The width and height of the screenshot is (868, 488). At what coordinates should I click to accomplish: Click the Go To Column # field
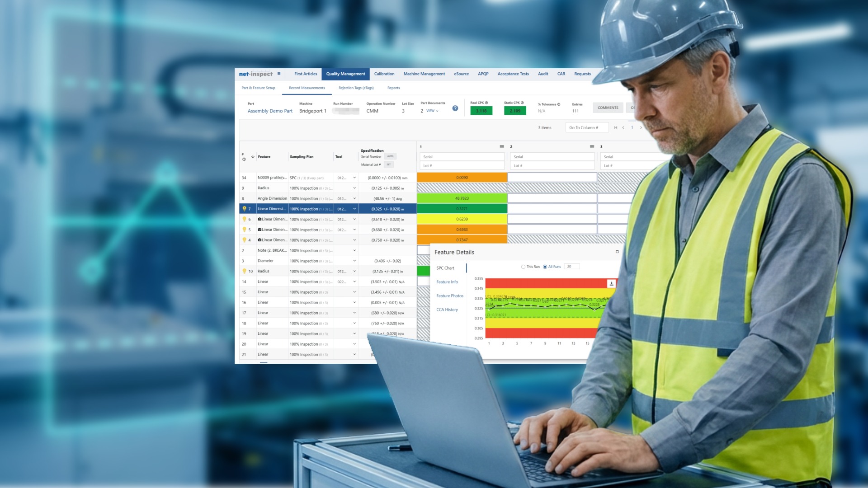pyautogui.click(x=587, y=128)
